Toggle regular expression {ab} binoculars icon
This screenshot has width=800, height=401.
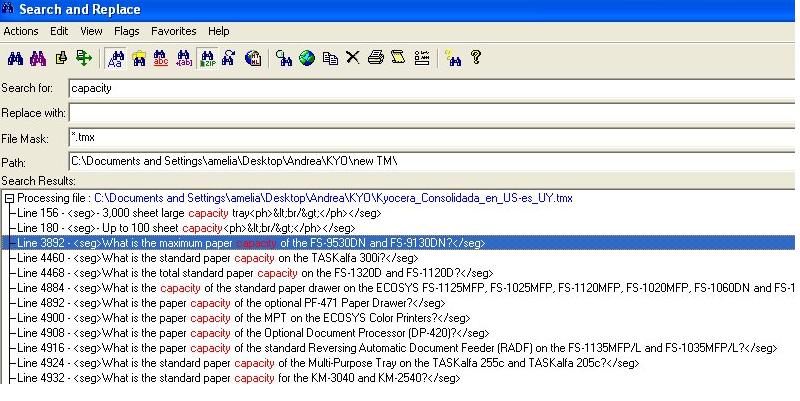184,58
